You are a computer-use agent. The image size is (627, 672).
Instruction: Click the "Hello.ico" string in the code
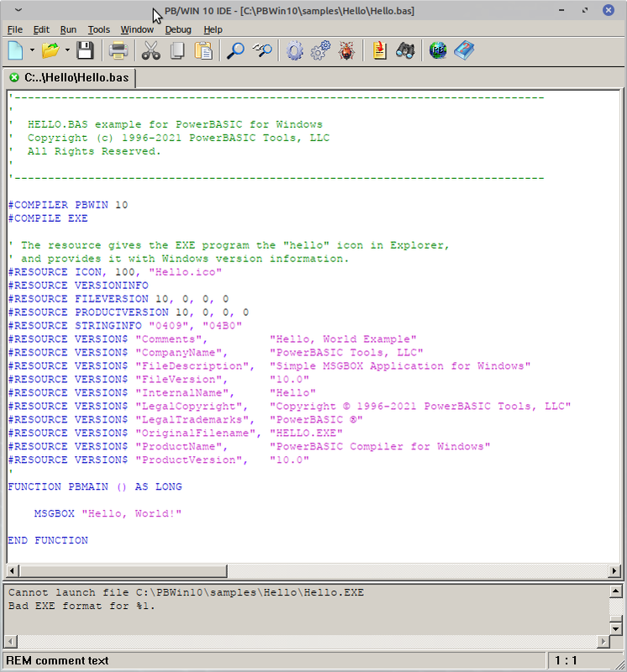click(185, 272)
